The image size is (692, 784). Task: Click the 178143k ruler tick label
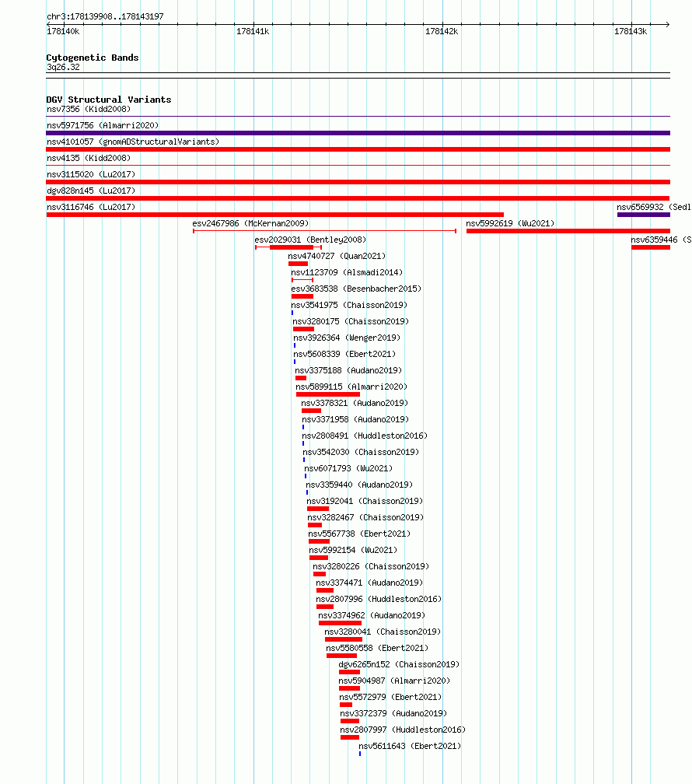[x=631, y=31]
